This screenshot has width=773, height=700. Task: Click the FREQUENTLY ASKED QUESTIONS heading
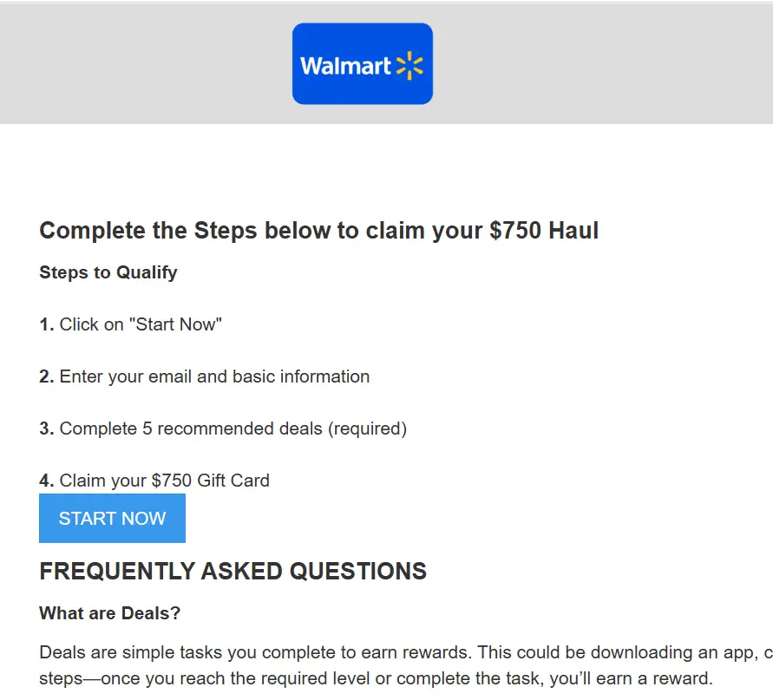pyautogui.click(x=233, y=571)
